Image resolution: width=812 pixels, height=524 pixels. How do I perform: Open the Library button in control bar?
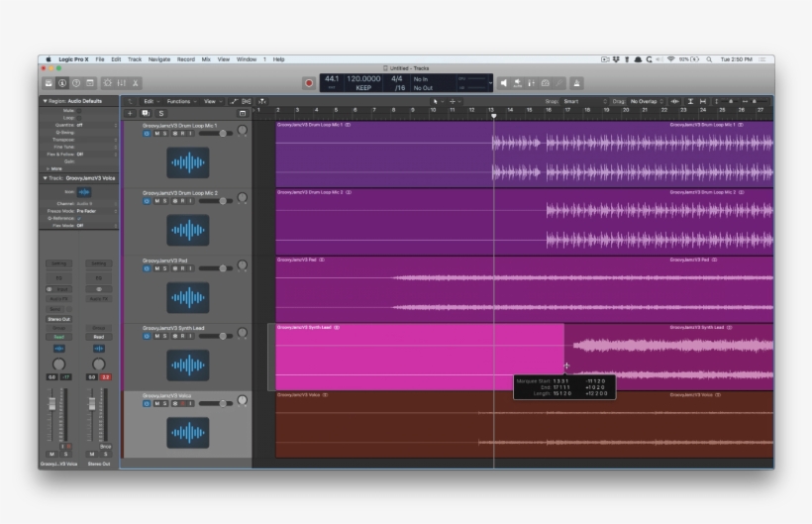49,83
